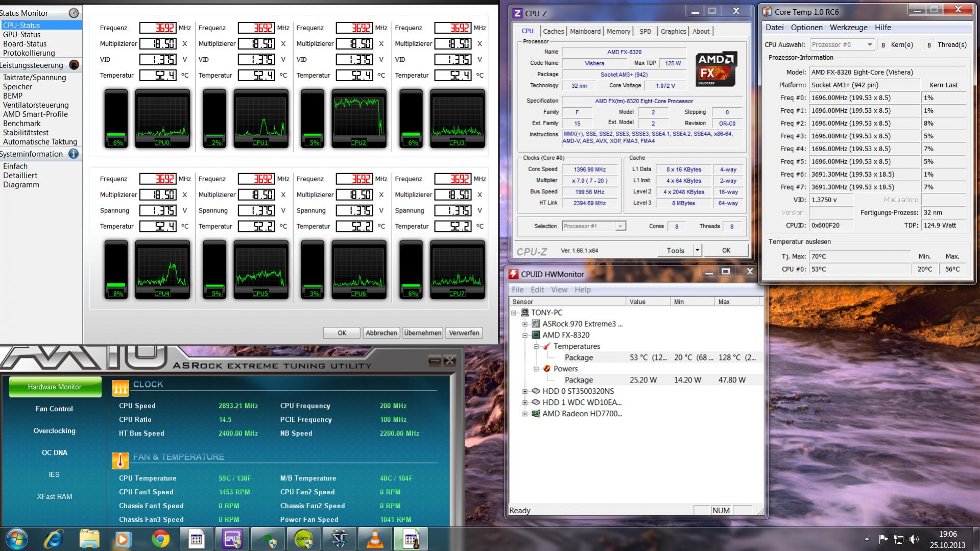Click the Abbrechen button
The width and height of the screenshot is (980, 551).
click(x=381, y=332)
